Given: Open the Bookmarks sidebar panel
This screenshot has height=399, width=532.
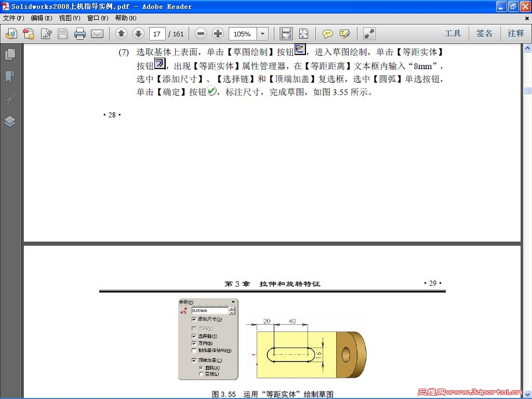Looking at the screenshot, I should (10, 77).
